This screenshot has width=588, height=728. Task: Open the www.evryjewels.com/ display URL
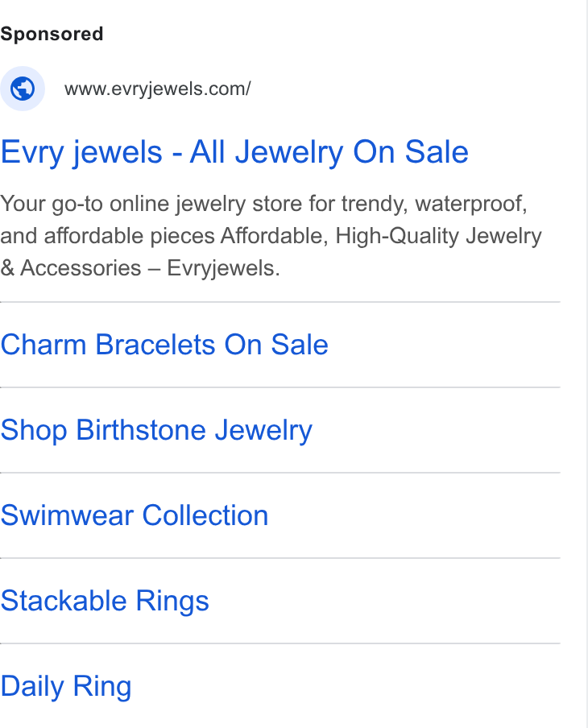157,89
